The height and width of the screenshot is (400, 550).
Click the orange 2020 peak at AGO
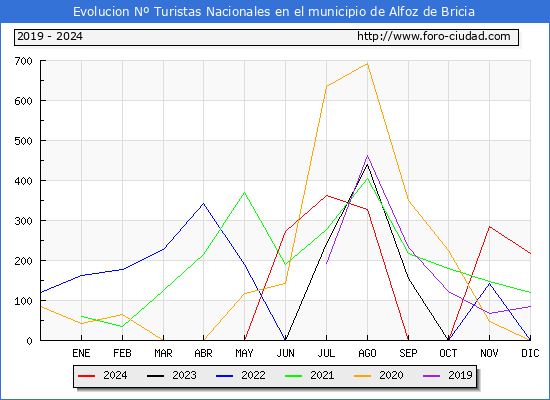pyautogui.click(x=367, y=64)
